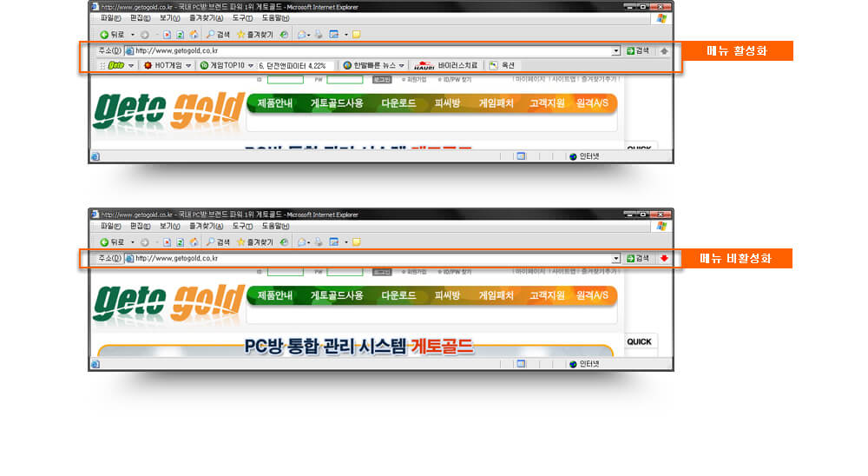Click the gray up-arrow toolbar toggle in upper window
Viewport: 868px width, 476px height.
click(664, 50)
